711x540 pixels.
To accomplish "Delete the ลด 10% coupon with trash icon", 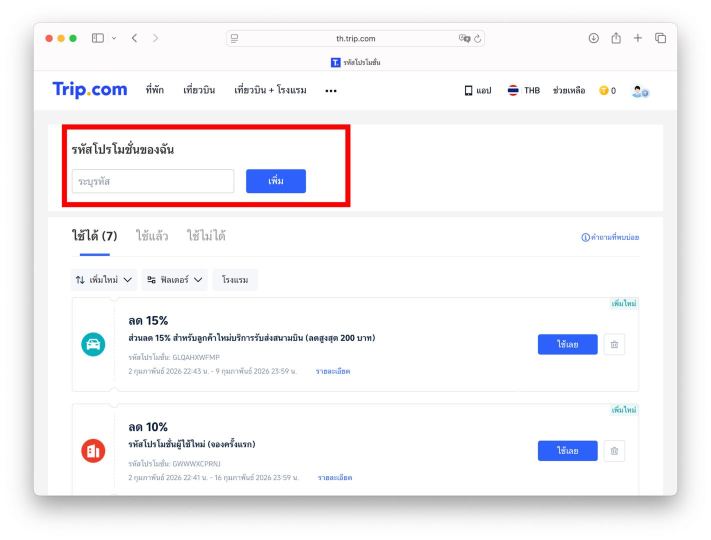I will 614,451.
